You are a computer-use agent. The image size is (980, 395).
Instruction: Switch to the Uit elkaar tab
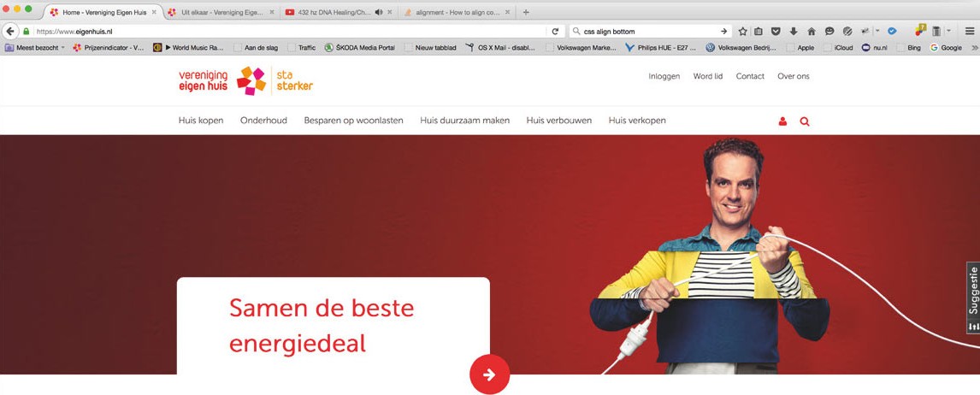[x=220, y=13]
